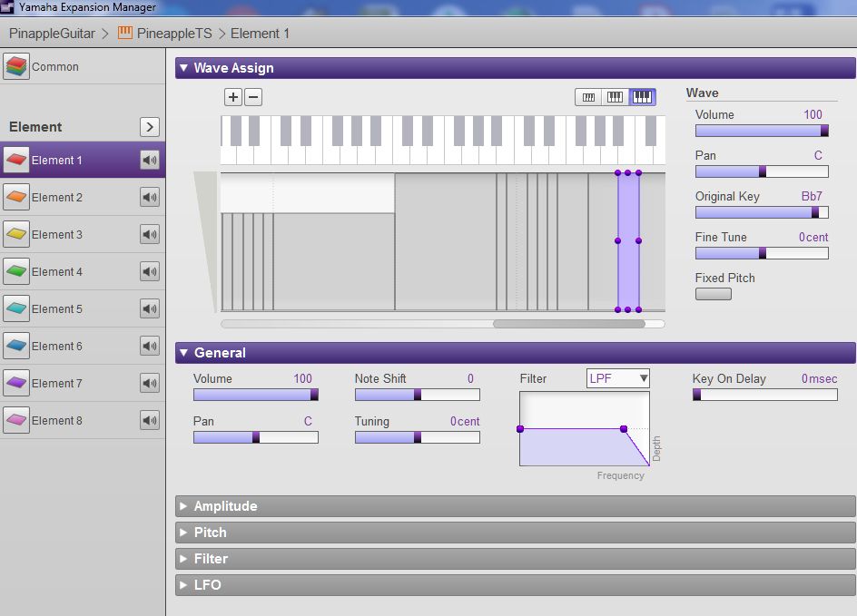Open the LPF filter type dropdown
857x616 pixels.
pyautogui.click(x=618, y=378)
